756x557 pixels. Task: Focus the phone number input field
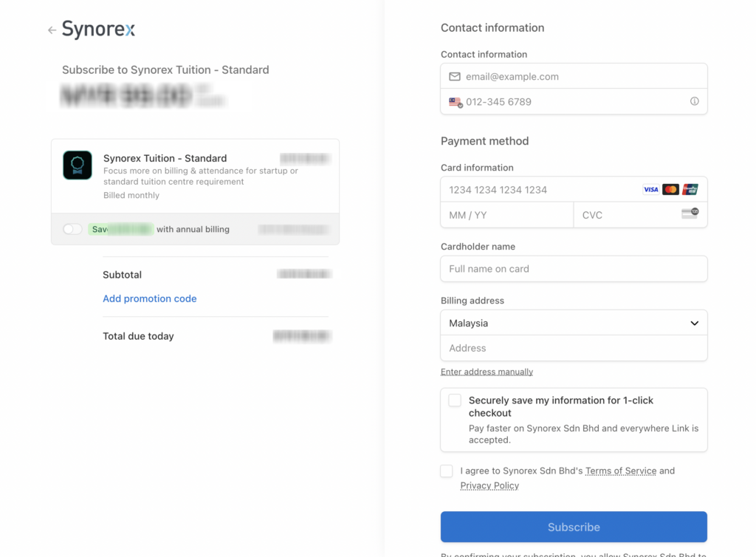574,102
